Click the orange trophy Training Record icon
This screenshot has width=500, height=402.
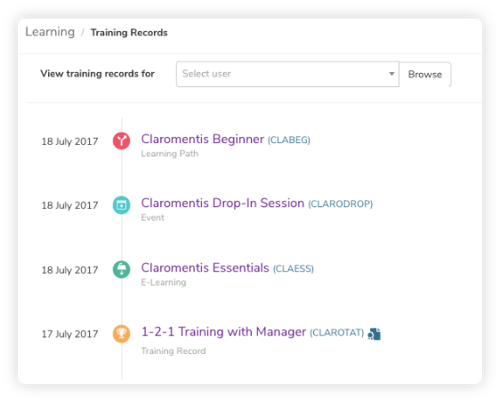(x=121, y=334)
